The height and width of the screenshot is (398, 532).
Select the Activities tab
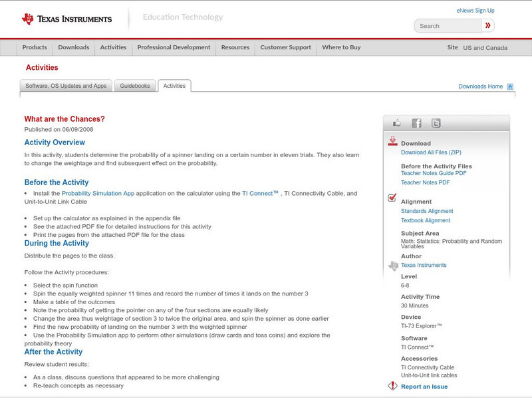pos(174,86)
